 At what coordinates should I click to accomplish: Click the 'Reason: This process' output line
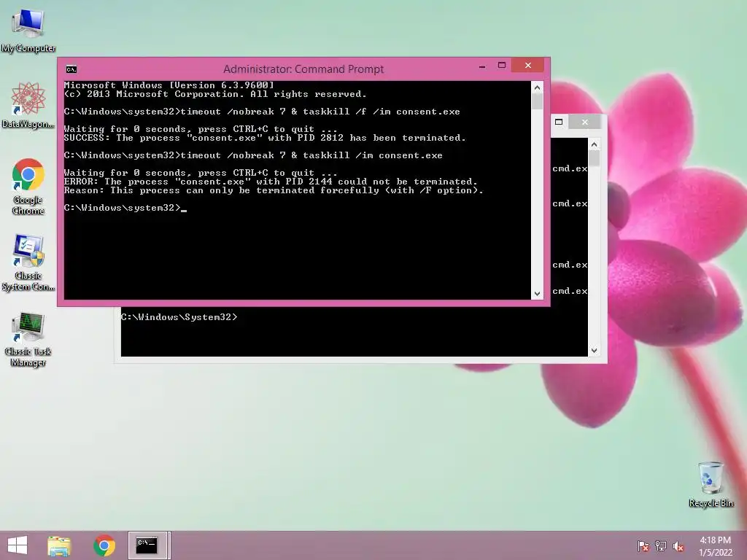274,190
